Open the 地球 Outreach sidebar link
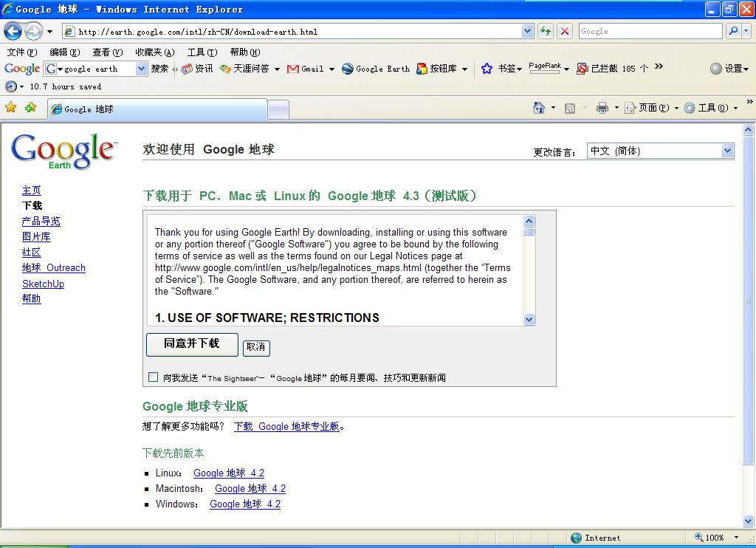756x548 pixels. click(x=53, y=268)
